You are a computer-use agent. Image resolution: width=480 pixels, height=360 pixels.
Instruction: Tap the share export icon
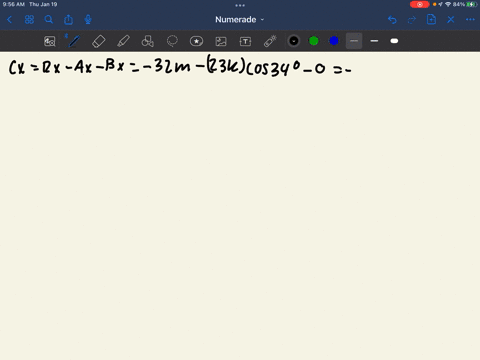tap(68, 20)
